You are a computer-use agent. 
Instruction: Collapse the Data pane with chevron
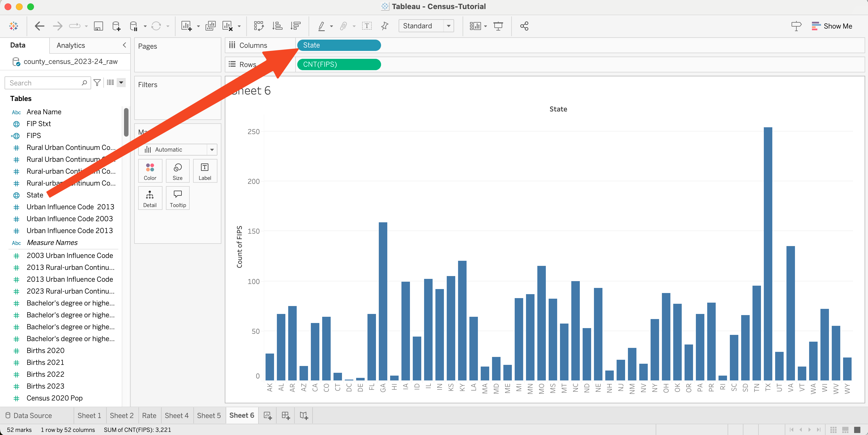pyautogui.click(x=124, y=45)
